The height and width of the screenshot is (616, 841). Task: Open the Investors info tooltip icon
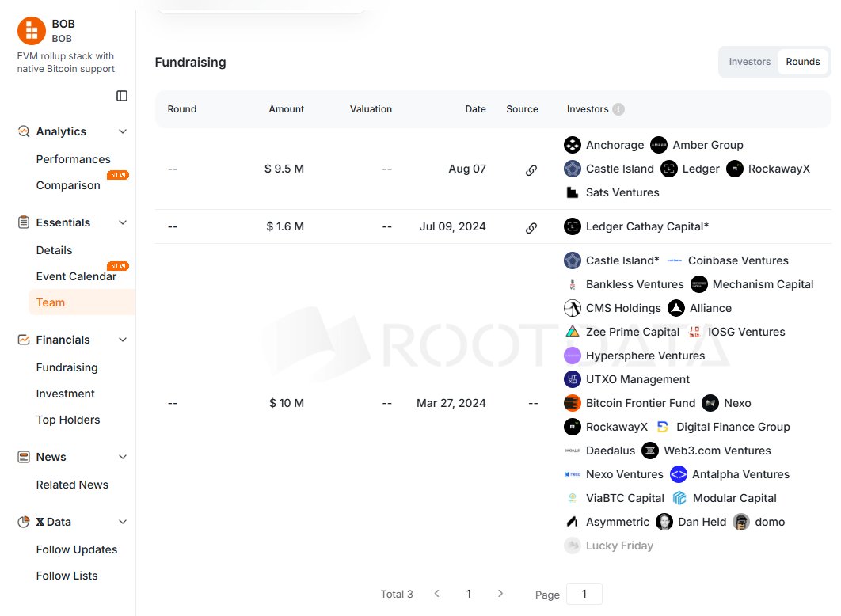coord(618,109)
